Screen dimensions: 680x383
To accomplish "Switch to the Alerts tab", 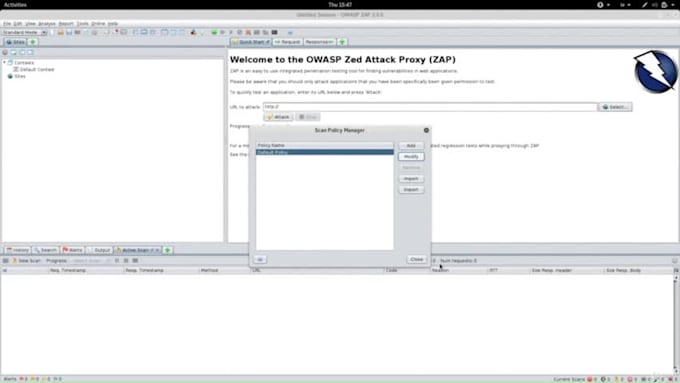I will click(72, 250).
